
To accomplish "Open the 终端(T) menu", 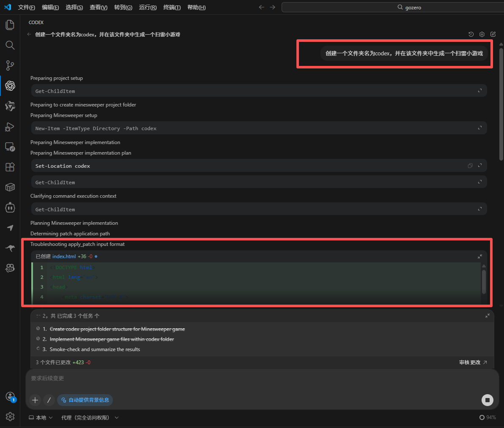I will 172,7.
